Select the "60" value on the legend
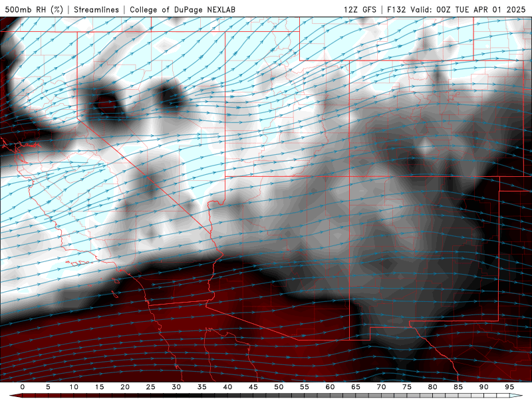This screenshot has height=399, width=532. 330,387
